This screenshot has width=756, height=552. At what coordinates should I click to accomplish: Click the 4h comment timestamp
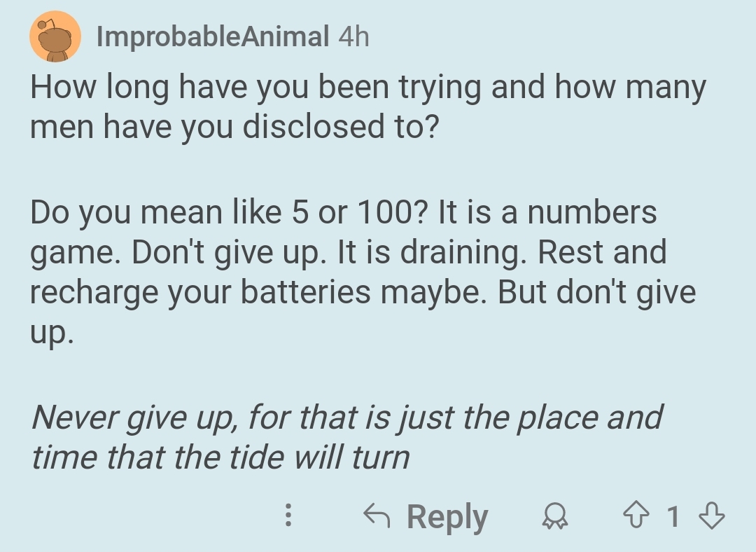(353, 36)
